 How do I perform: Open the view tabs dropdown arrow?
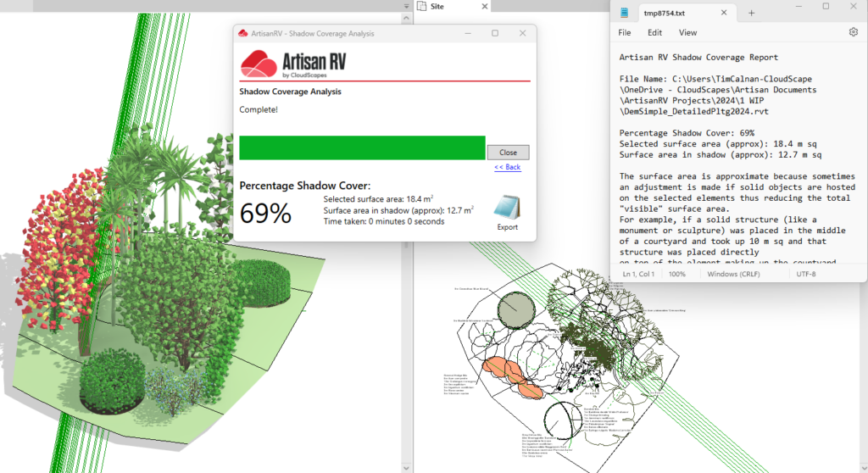tap(408, 6)
